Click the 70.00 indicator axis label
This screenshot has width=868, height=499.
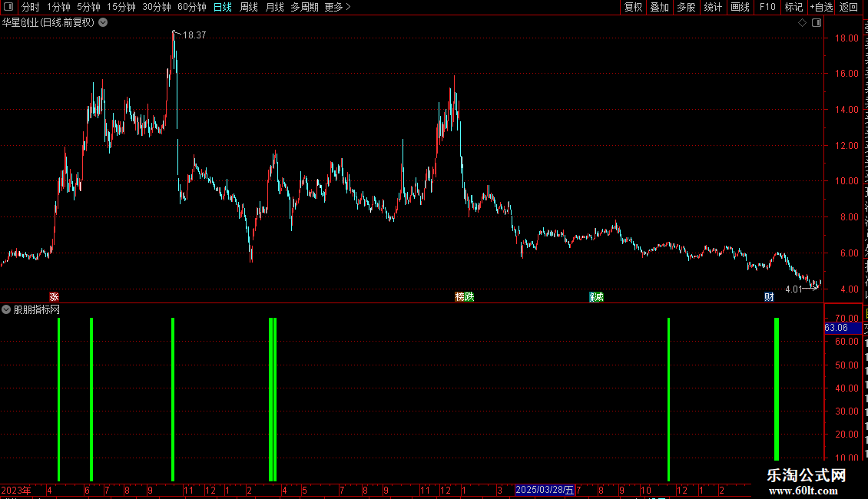click(847, 318)
